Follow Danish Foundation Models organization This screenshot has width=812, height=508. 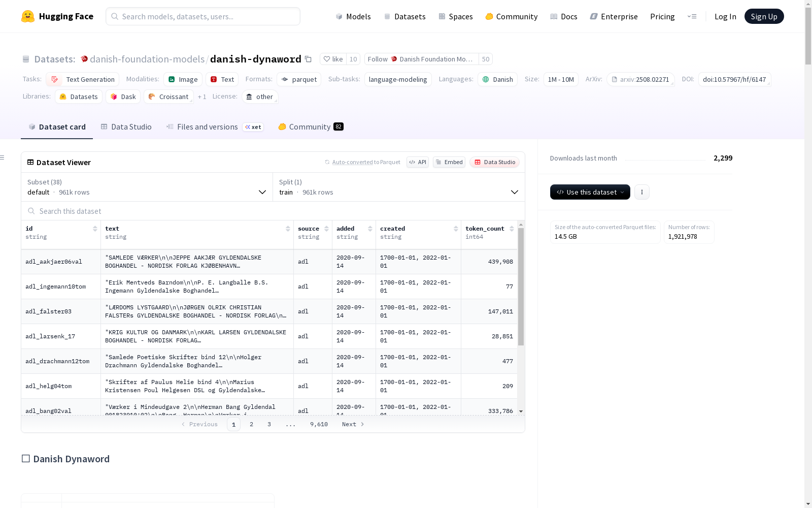pyautogui.click(x=421, y=59)
